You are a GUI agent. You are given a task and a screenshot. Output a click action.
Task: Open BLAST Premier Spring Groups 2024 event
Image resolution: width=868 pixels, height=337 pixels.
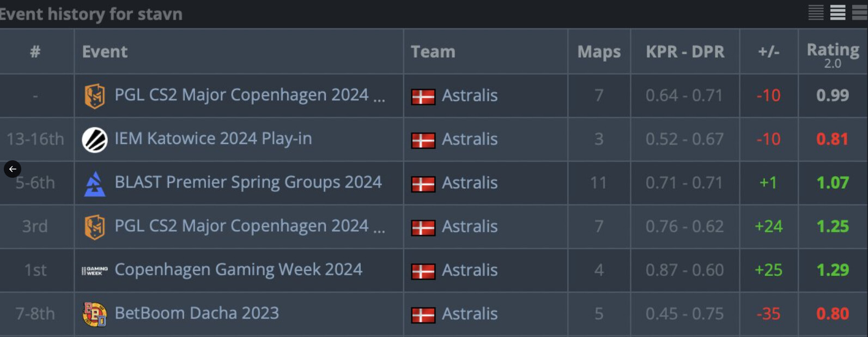[x=248, y=182]
